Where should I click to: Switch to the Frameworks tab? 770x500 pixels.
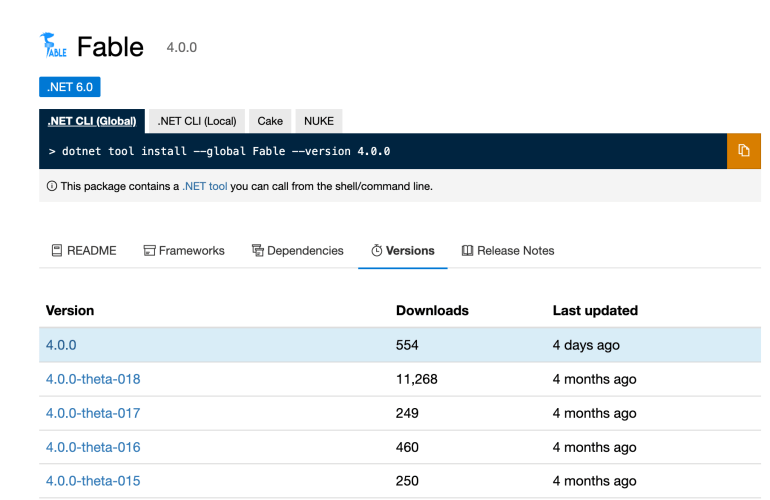pos(184,251)
